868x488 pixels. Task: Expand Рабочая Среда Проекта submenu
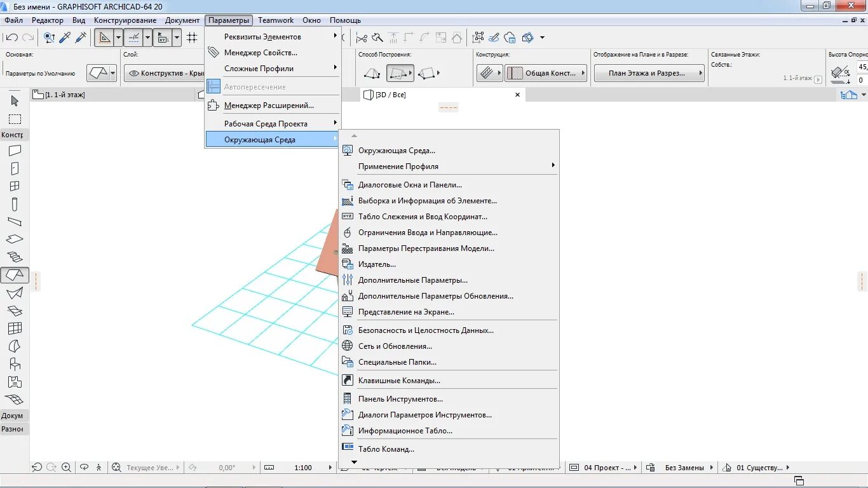coord(273,124)
